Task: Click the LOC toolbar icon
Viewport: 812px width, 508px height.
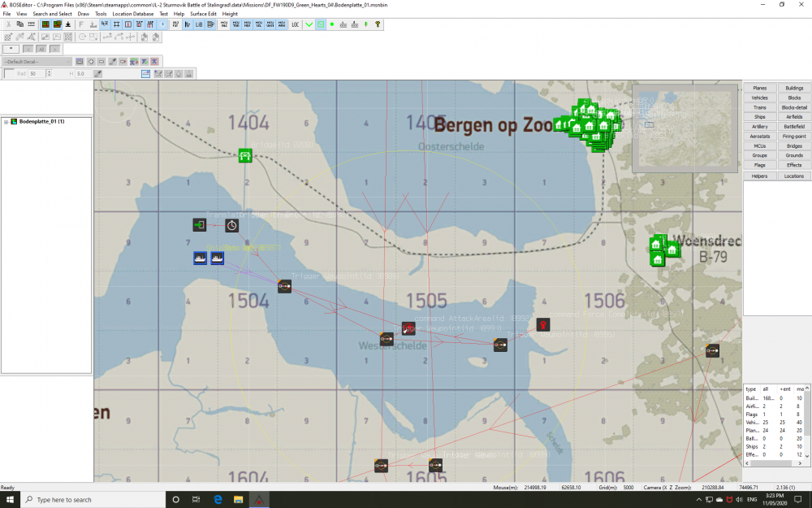Action: [x=296, y=24]
